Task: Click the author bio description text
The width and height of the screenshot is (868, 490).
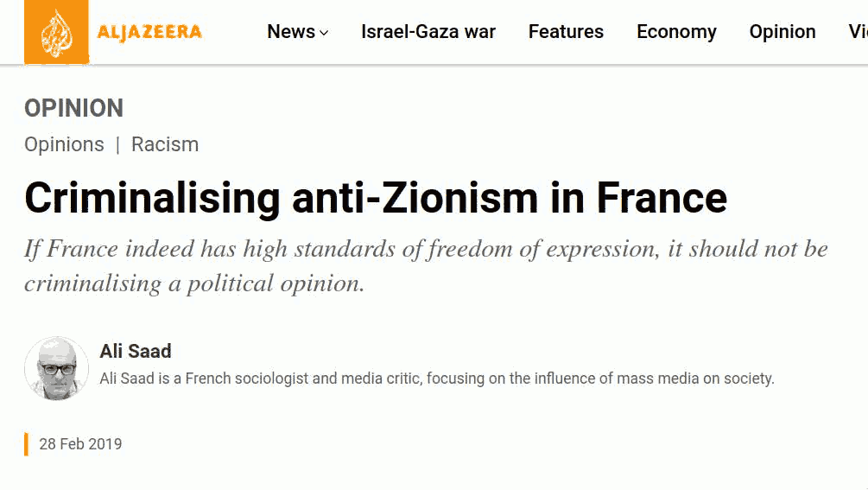Action: [x=437, y=379]
